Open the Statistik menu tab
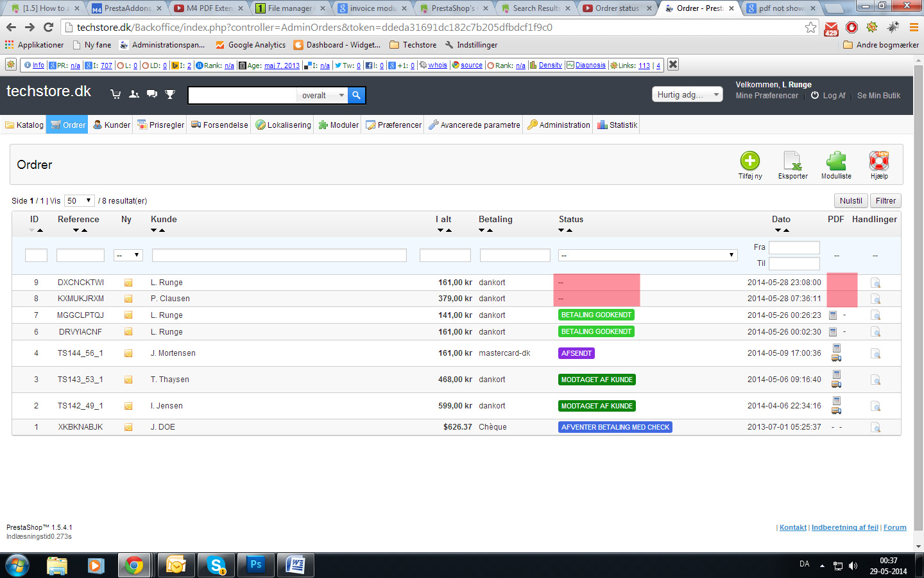Image resolution: width=924 pixels, height=578 pixels. click(617, 125)
